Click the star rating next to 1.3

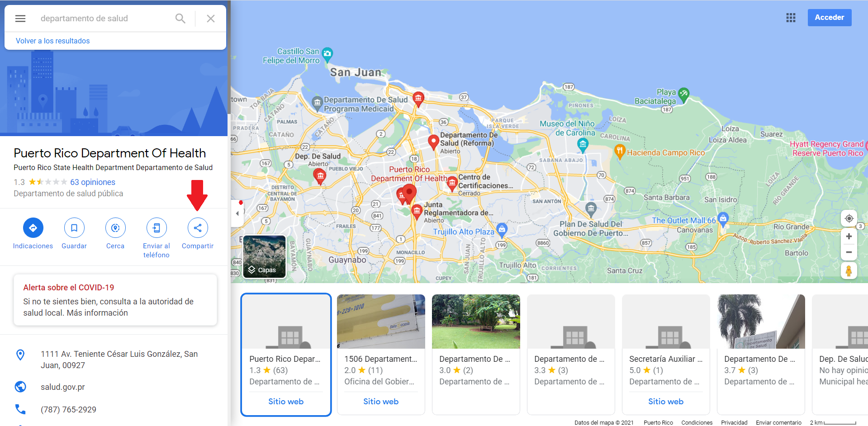click(x=48, y=182)
